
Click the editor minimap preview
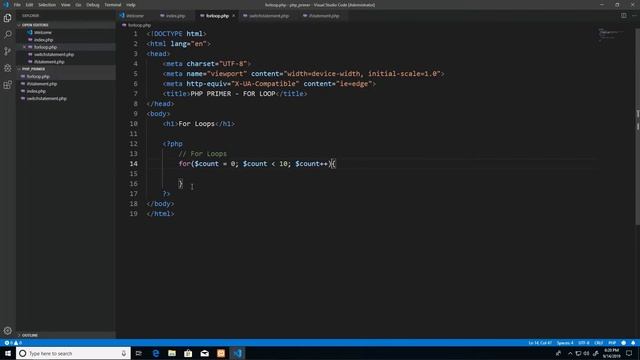611,34
